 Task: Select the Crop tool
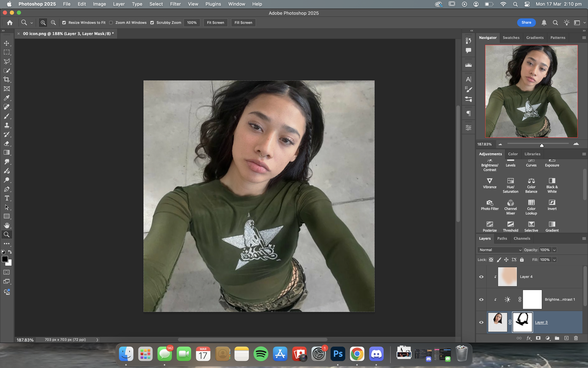[x=6, y=80]
